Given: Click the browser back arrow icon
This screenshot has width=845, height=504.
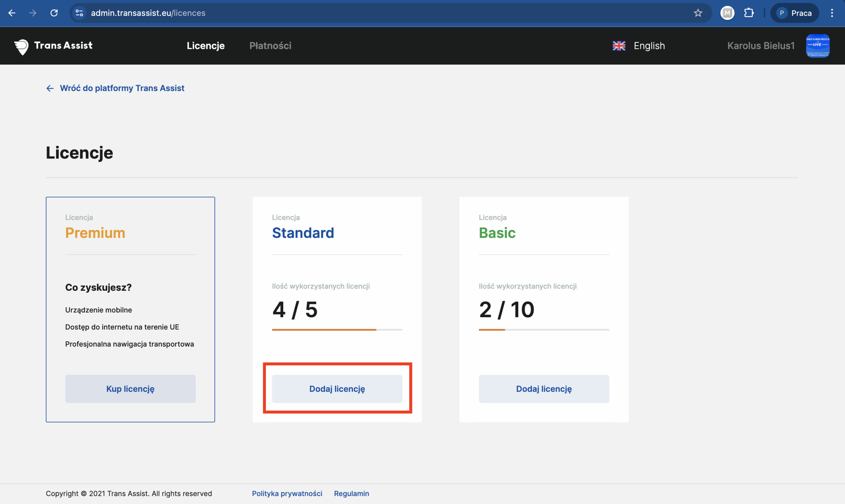Looking at the screenshot, I should pos(12,13).
